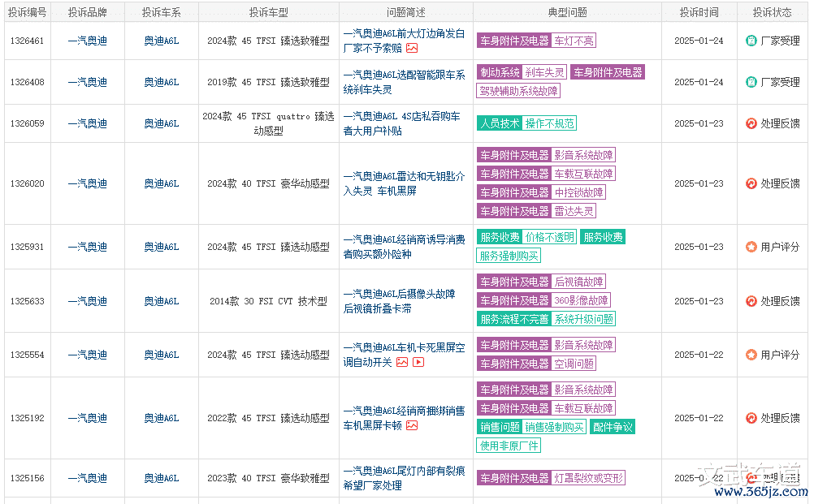Select complaint number 1325156 cell

click(x=28, y=478)
